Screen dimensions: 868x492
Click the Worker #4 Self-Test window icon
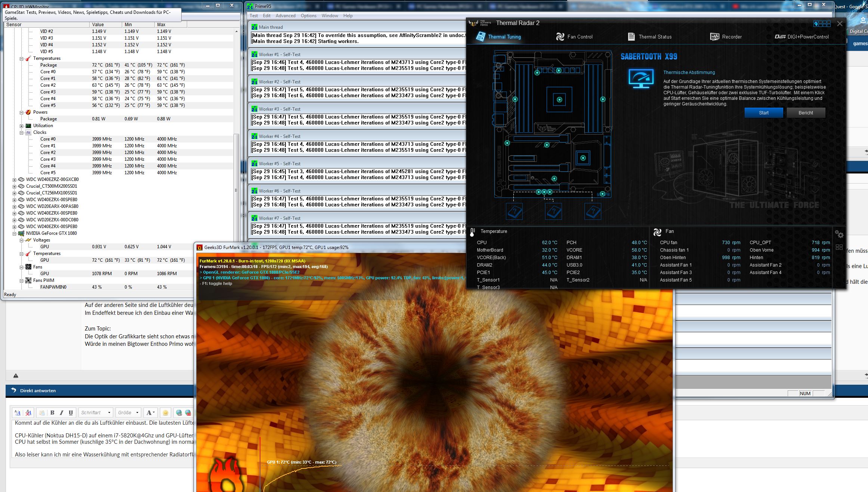point(254,136)
